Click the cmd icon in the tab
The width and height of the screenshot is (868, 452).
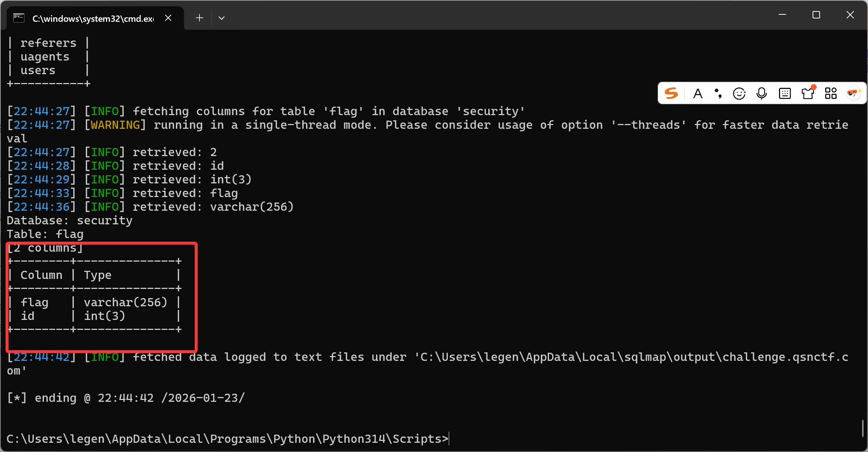coord(19,18)
